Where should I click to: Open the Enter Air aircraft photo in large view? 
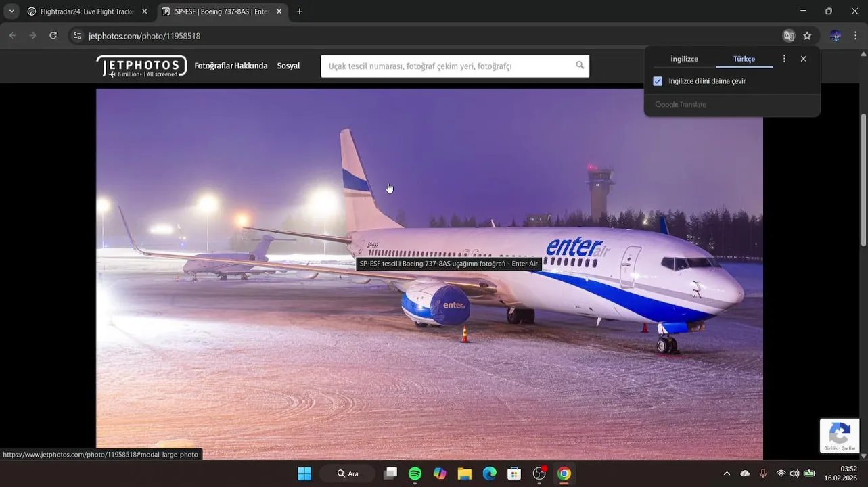pyautogui.click(x=430, y=274)
